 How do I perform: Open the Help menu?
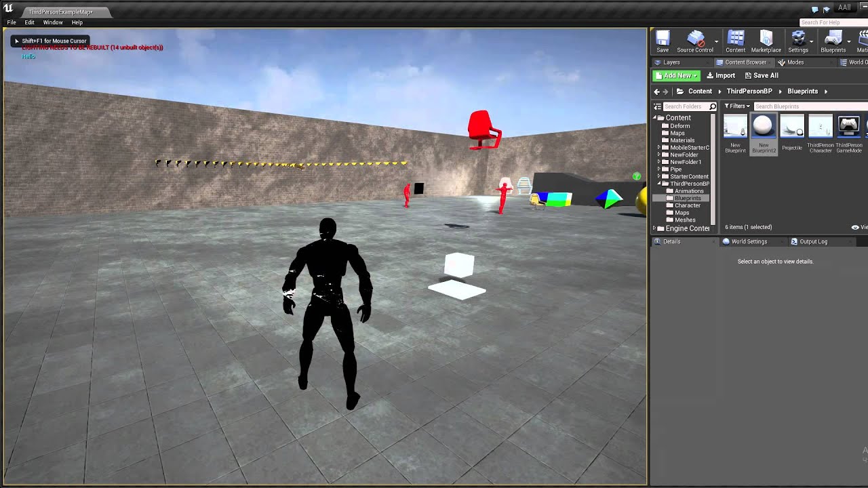[x=77, y=22]
